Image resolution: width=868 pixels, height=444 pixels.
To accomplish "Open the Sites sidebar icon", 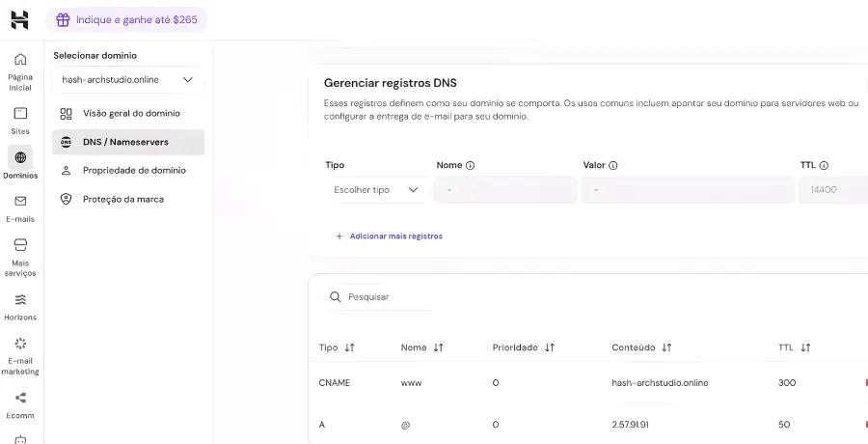I will pyautogui.click(x=20, y=114).
